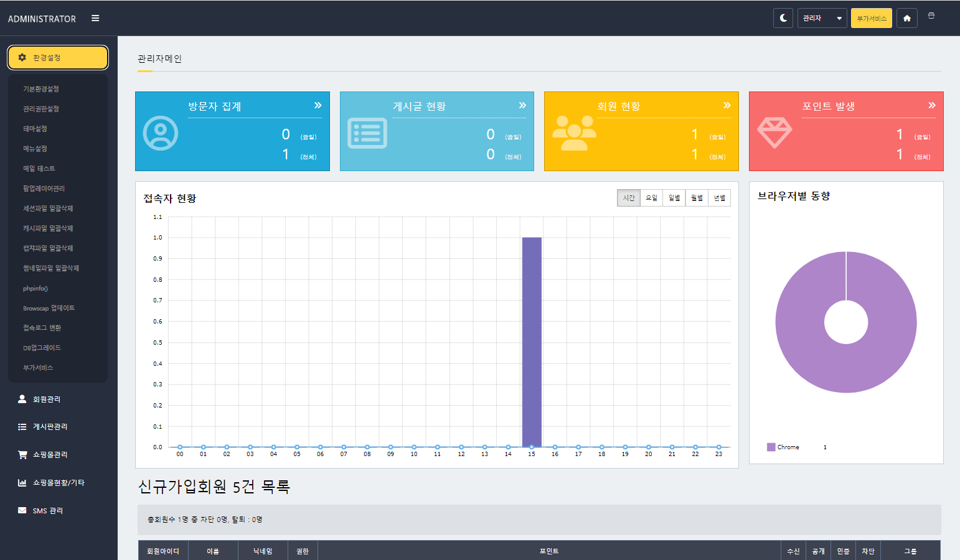Toggle the hamburger sidebar menu icon
960x560 pixels.
[95, 18]
